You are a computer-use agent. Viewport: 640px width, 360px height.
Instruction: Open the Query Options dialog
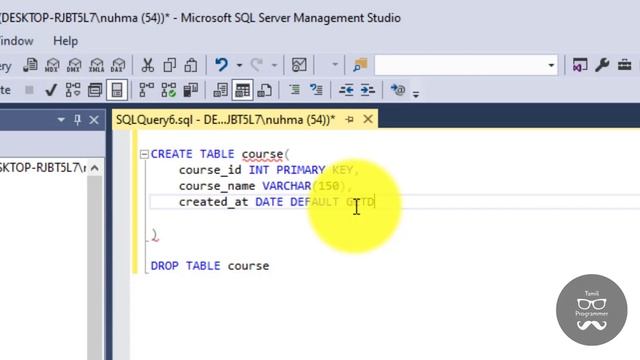(x=95, y=90)
